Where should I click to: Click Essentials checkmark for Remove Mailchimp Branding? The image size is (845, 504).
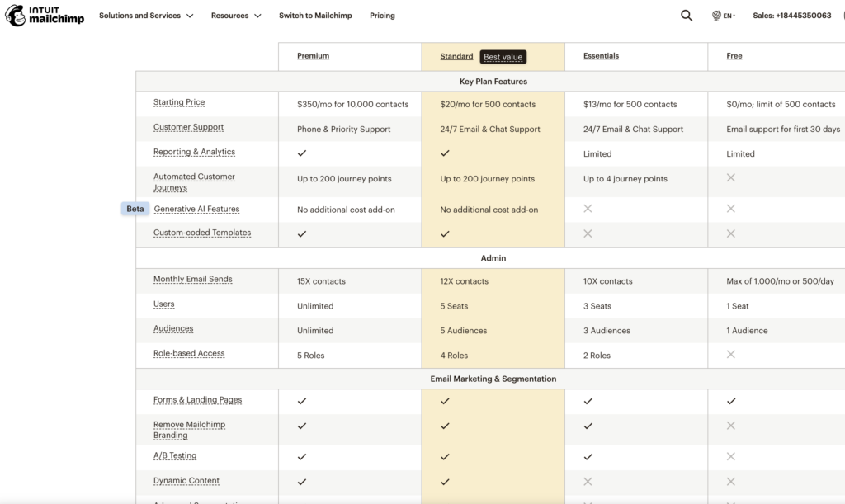click(x=588, y=426)
